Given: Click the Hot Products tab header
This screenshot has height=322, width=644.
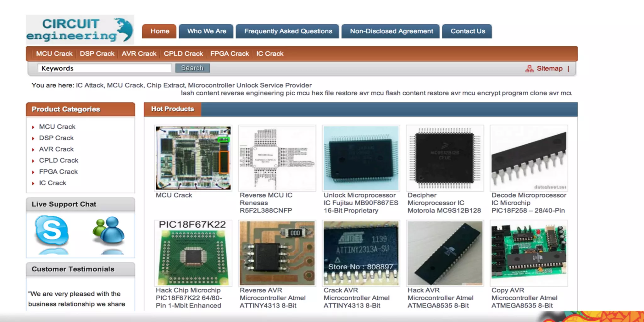Looking at the screenshot, I should pos(173,109).
